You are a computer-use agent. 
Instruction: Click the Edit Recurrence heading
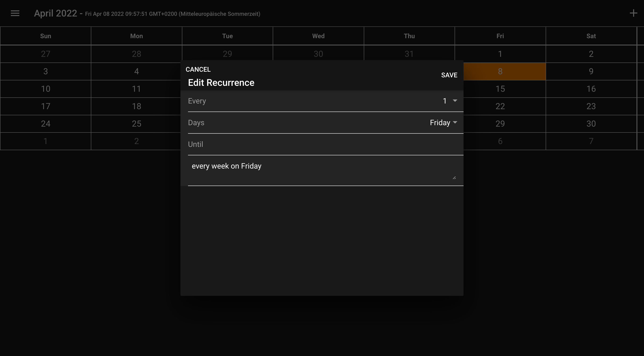click(221, 83)
